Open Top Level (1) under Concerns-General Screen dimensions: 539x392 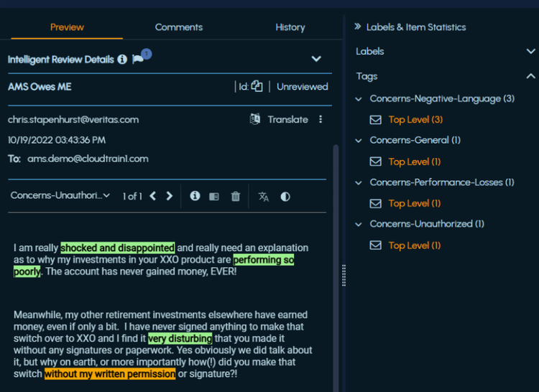[x=415, y=162]
